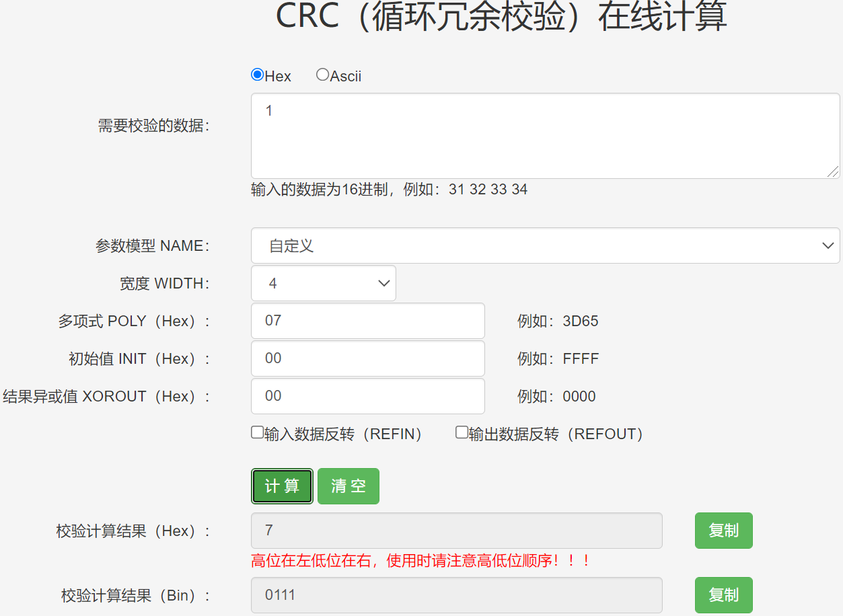
Task: Click the hint text 输入的数据为16进制
Action: tap(389, 190)
